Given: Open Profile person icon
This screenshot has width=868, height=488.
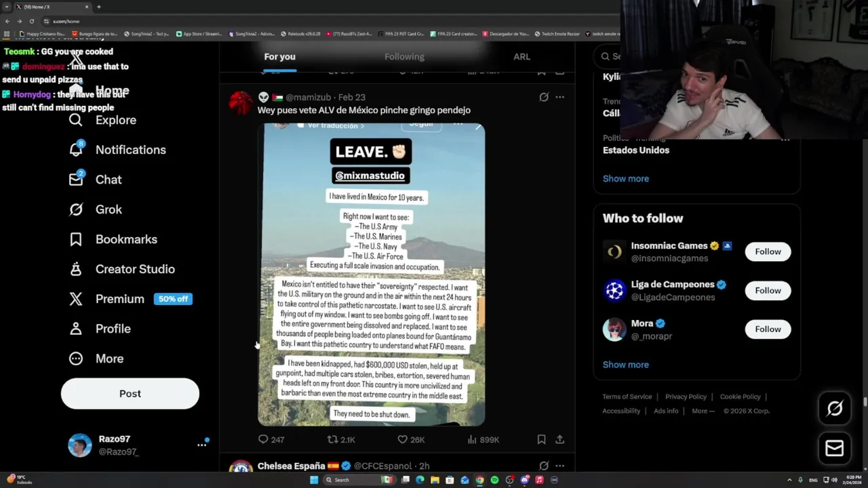Looking at the screenshot, I should click(x=76, y=329).
